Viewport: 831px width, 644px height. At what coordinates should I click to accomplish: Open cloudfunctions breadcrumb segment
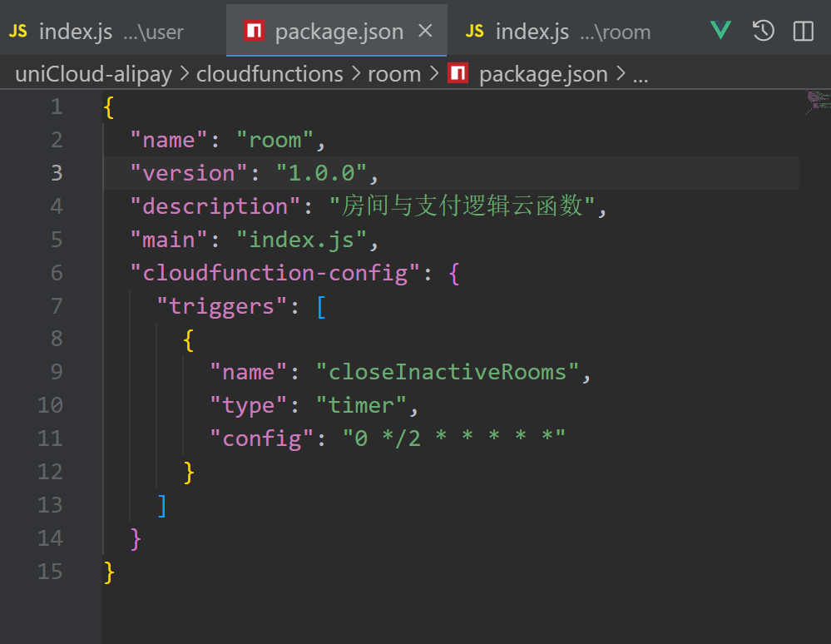pyautogui.click(x=270, y=74)
